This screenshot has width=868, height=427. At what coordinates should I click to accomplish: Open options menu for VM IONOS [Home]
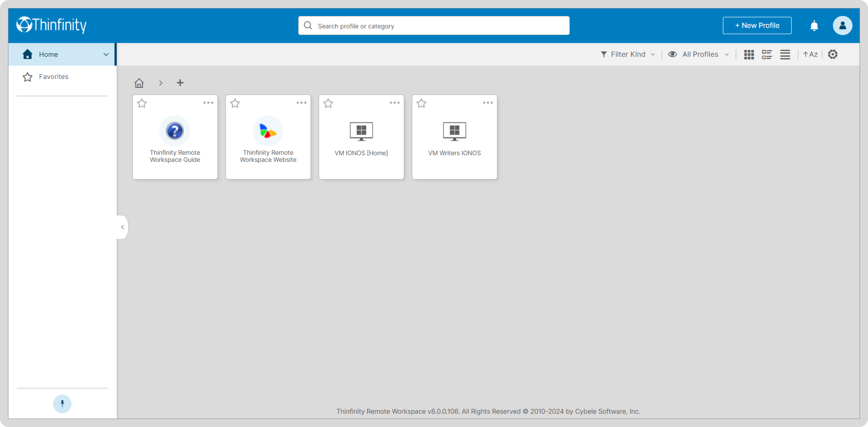point(395,103)
